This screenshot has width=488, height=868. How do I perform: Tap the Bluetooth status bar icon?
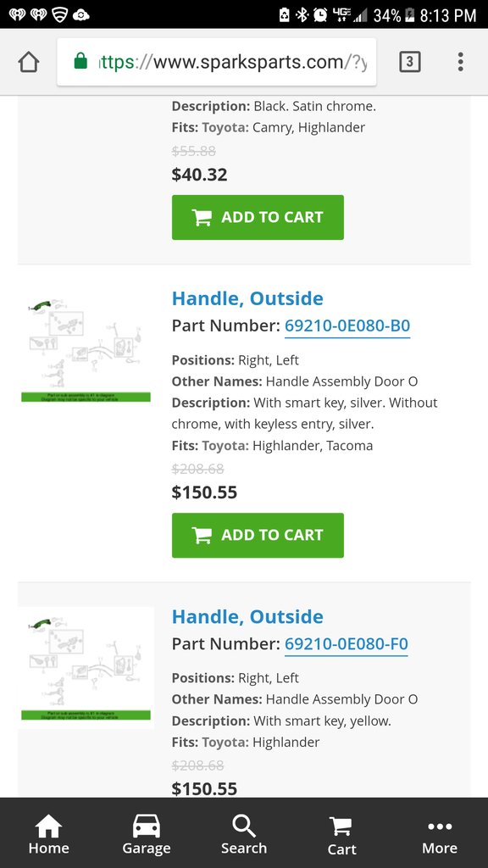[x=302, y=15]
